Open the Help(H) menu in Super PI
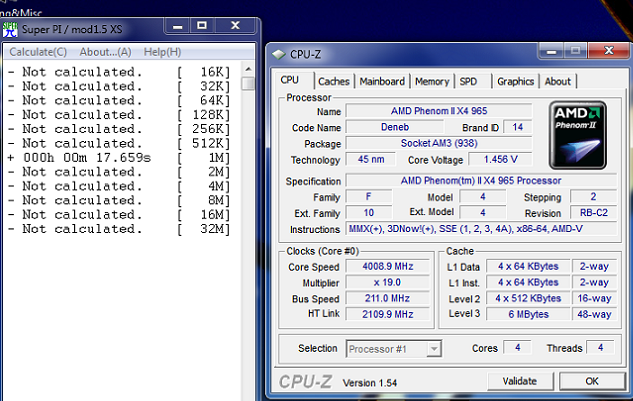Image resolution: width=633 pixels, height=401 pixels. pos(162,52)
